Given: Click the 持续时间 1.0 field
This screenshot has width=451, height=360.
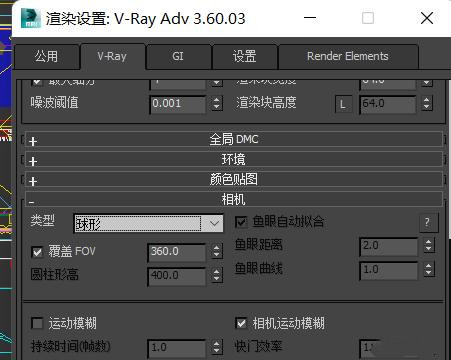Looking at the screenshot, I should click(177, 348).
